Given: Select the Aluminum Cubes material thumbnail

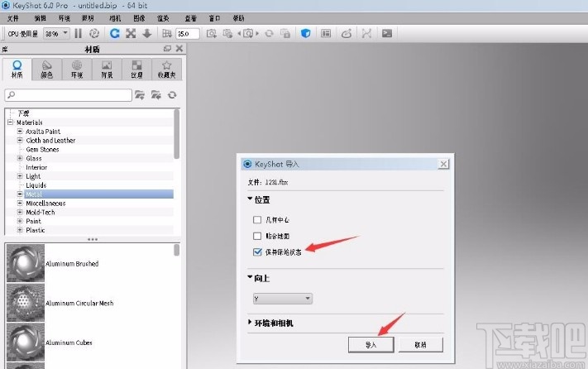Looking at the screenshot, I should click(26, 343).
